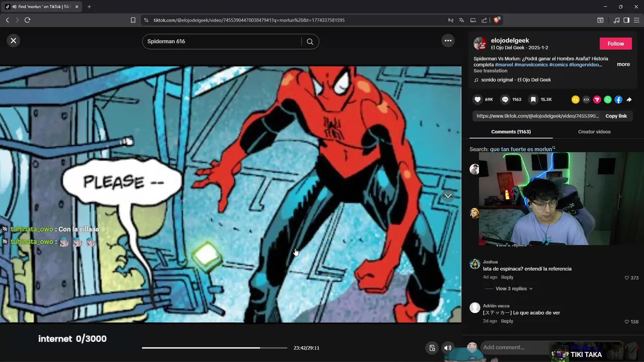
Task: Like Adrián vacca's comment with 138 likes
Action: [x=627, y=321]
